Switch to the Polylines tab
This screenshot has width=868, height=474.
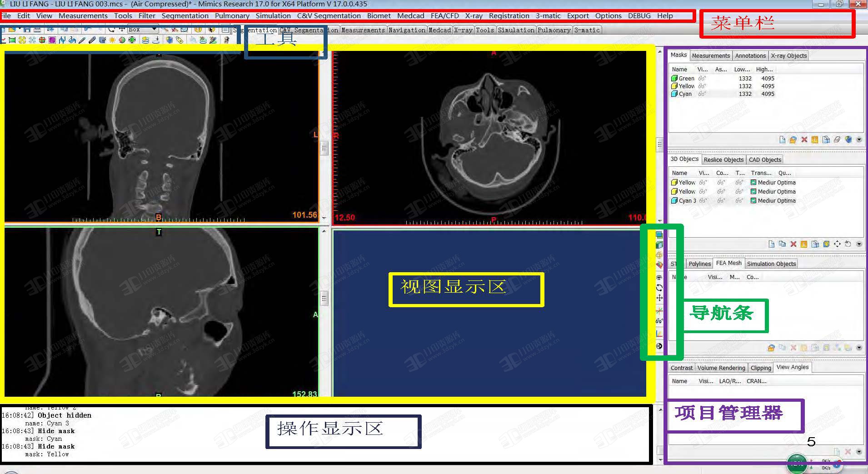(x=699, y=264)
